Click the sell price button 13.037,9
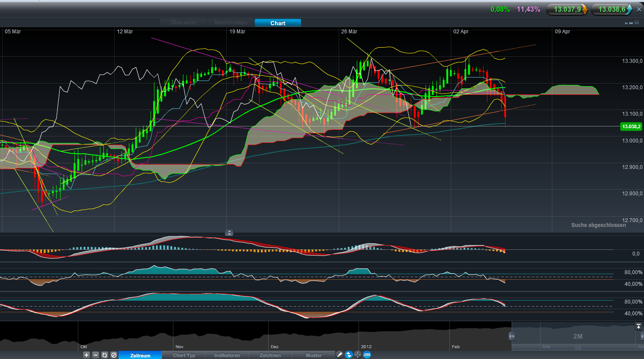Image resolution: width=644 pixels, height=359 pixels. pyautogui.click(x=567, y=10)
